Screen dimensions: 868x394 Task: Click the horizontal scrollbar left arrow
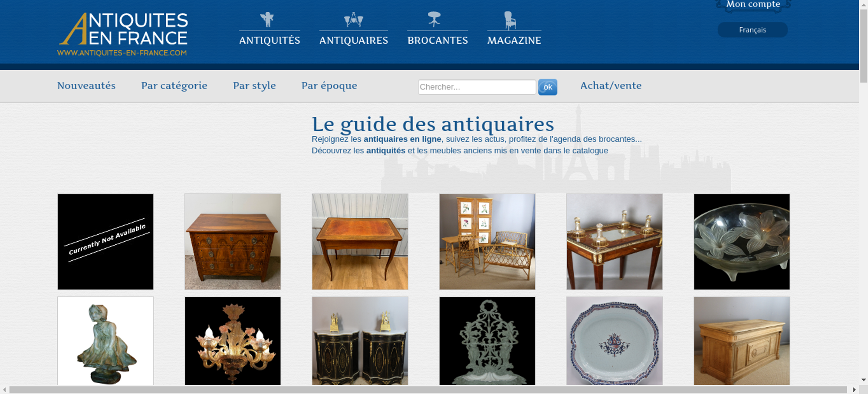[4, 390]
